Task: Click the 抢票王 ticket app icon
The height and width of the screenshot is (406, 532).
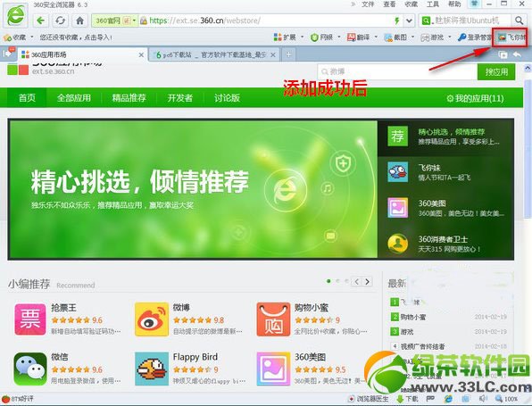Action: pos(30,319)
